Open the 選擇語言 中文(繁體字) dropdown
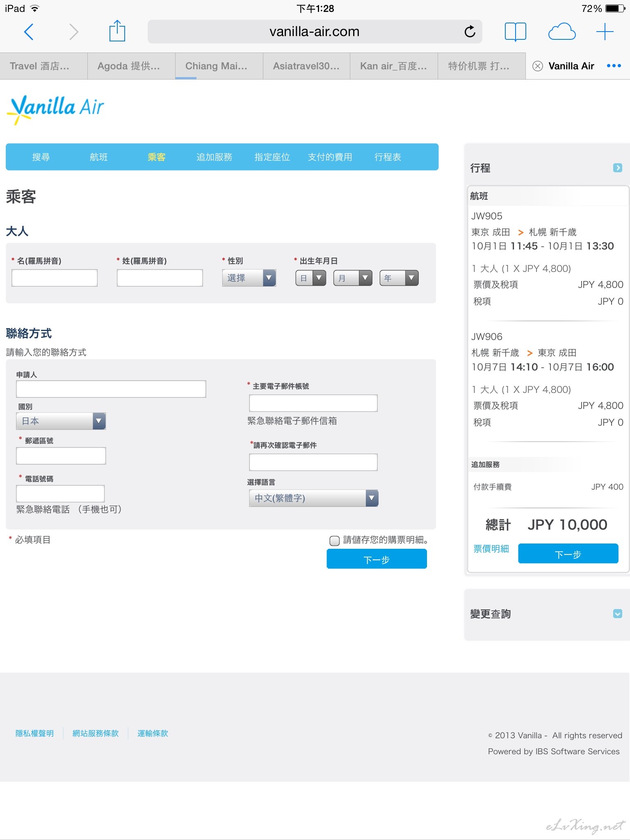The height and width of the screenshot is (840, 630). [x=314, y=498]
